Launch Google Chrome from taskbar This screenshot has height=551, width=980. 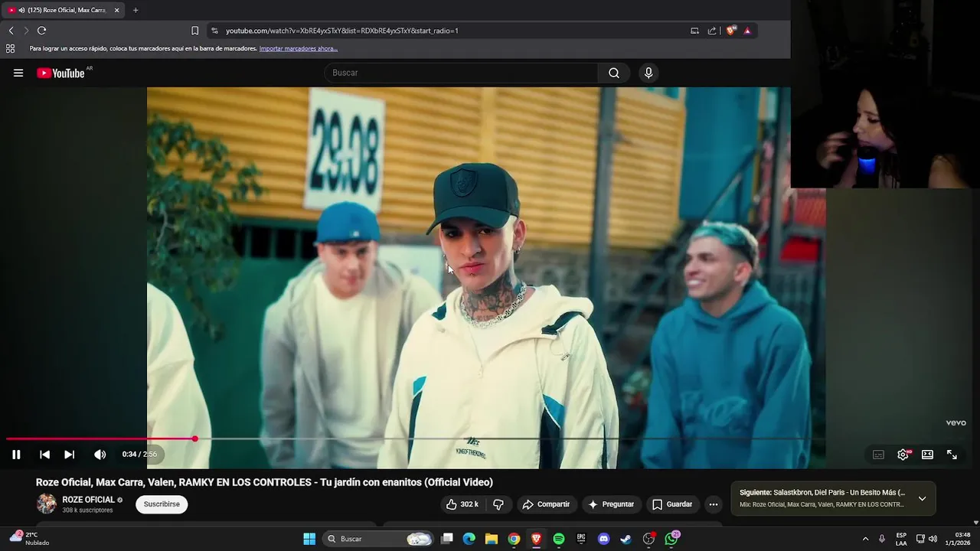(514, 539)
